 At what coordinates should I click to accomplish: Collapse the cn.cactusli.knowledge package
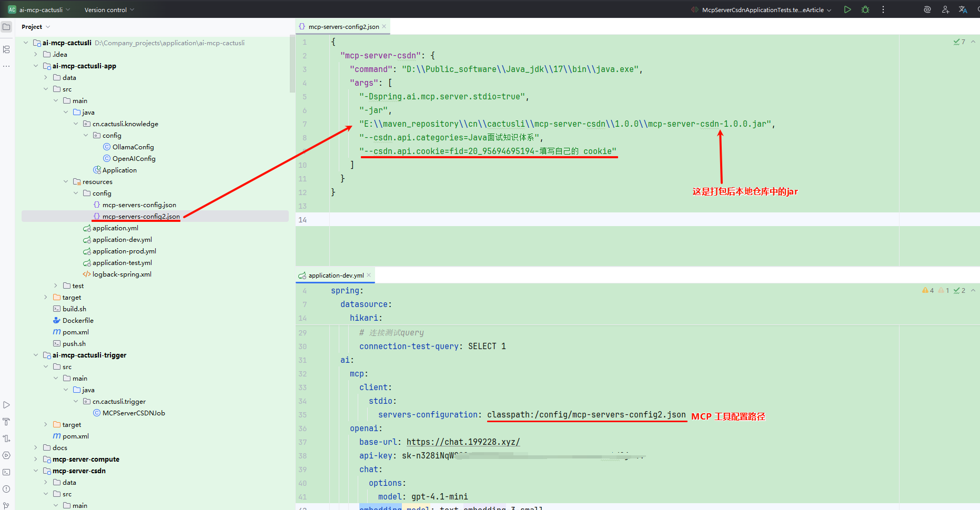coord(76,124)
